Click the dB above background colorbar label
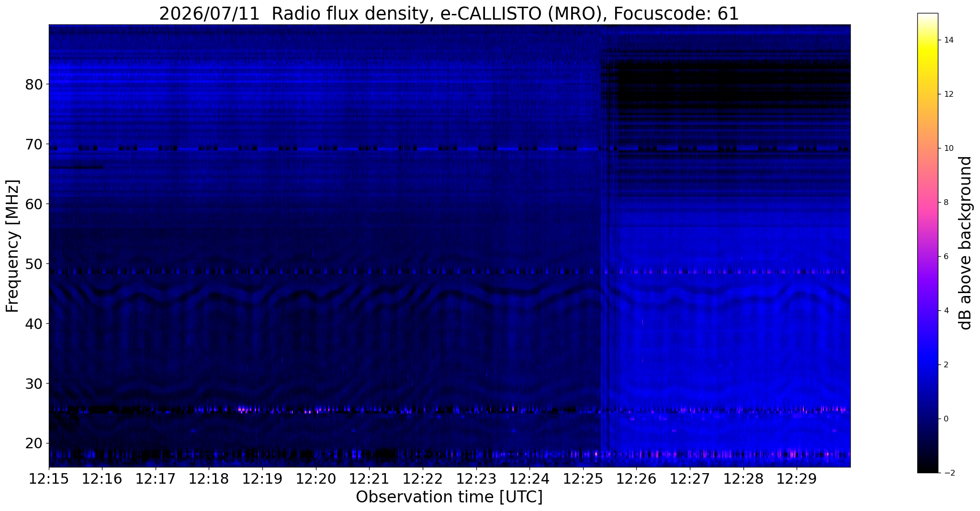The image size is (980, 511). pyautogui.click(x=966, y=243)
